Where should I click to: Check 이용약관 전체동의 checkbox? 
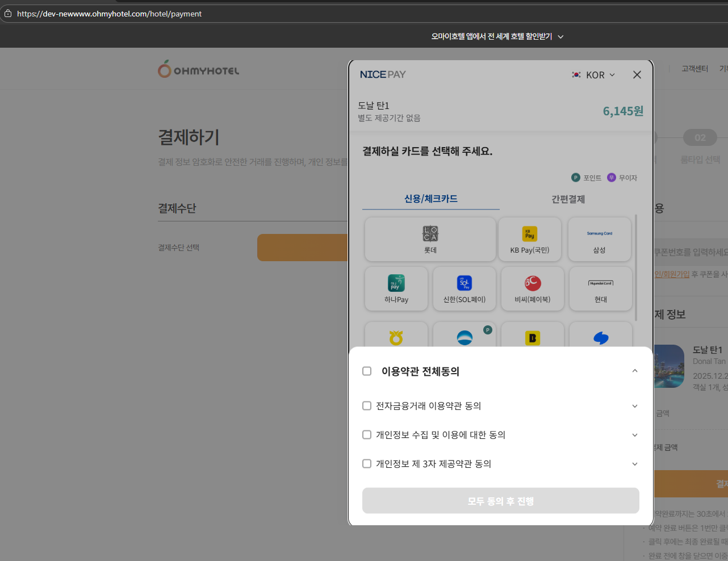367,371
